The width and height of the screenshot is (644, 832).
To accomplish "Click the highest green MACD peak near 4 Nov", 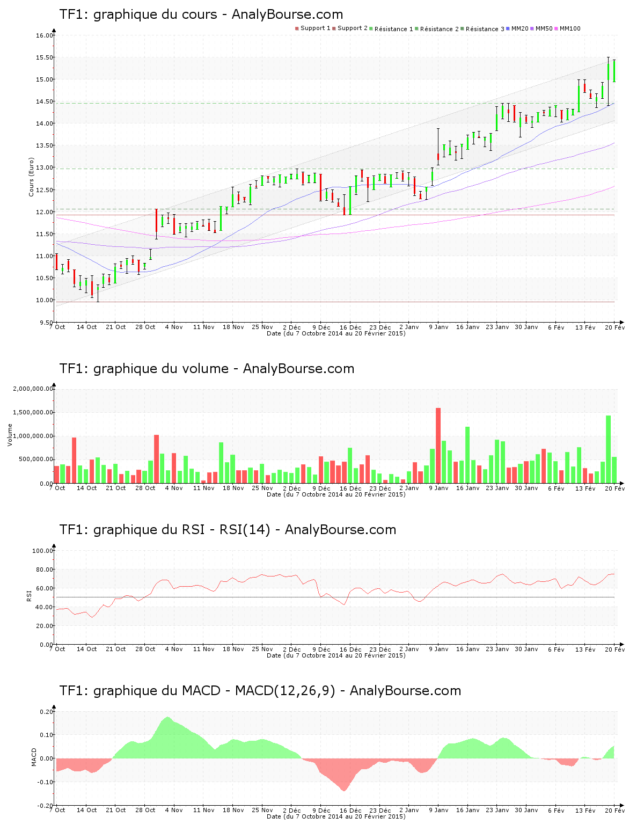I will pos(167,738).
